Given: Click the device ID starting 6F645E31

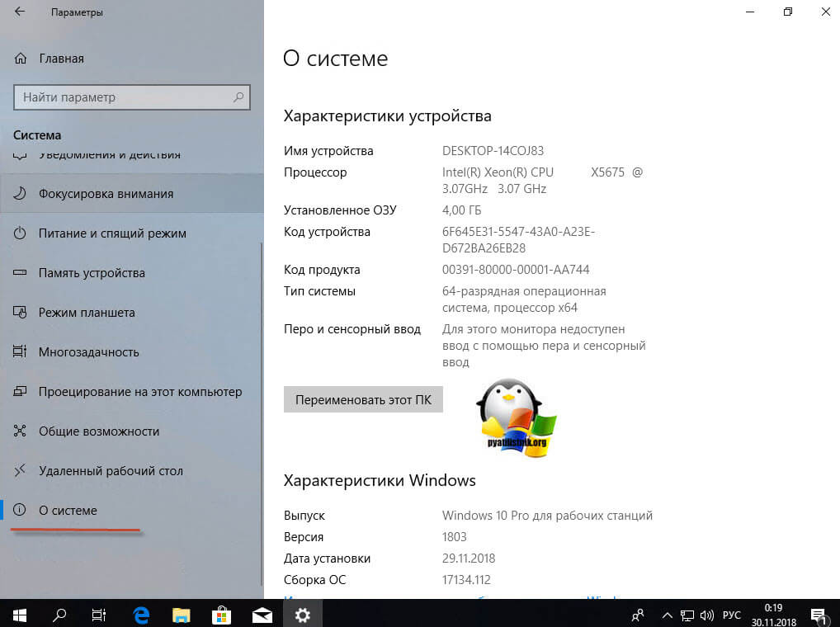Looking at the screenshot, I should pyautogui.click(x=518, y=240).
